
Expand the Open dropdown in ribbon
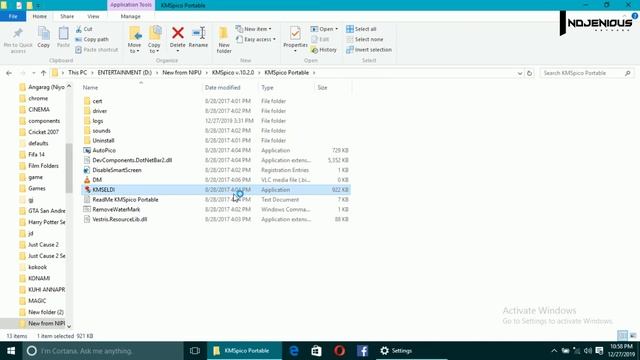[337, 29]
